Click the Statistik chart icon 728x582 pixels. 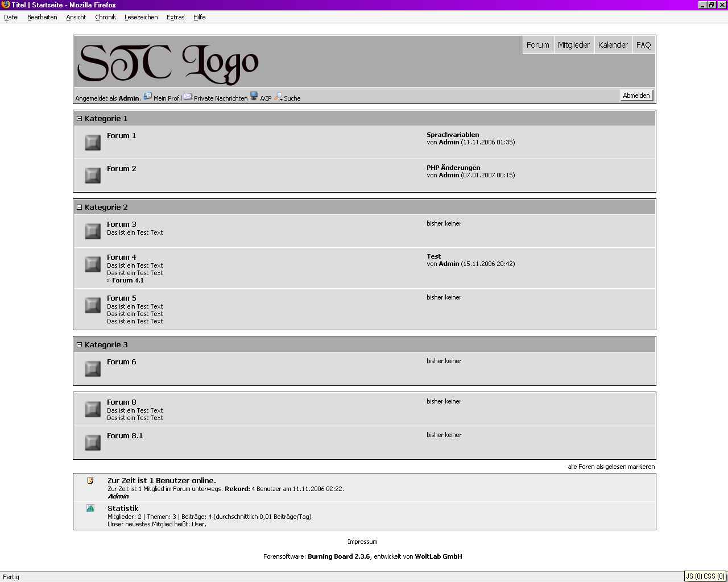coord(90,508)
